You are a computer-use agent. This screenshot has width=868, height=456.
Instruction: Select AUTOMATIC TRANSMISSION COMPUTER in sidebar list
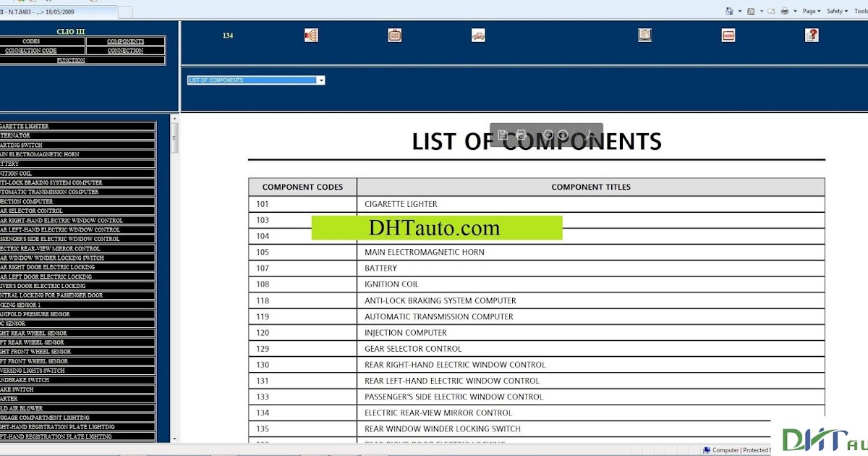point(77,192)
